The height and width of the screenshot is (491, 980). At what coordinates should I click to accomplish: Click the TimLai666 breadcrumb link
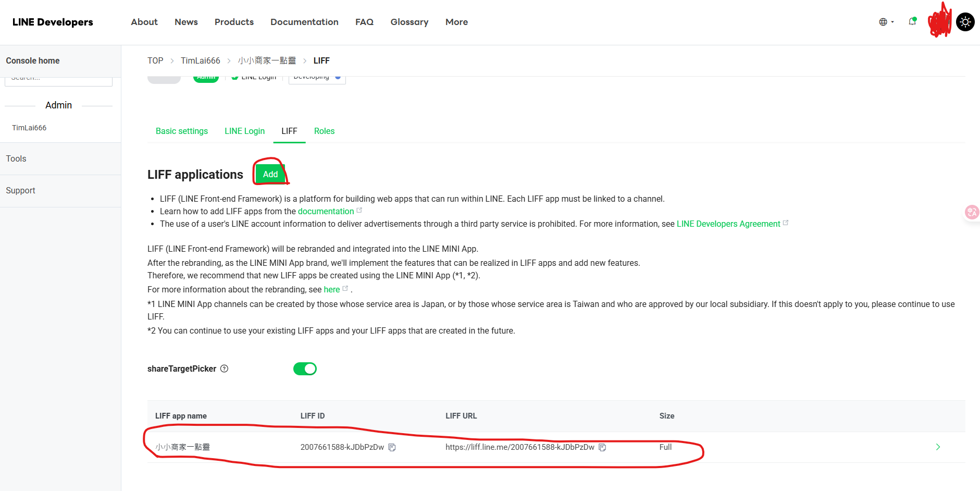(201, 60)
